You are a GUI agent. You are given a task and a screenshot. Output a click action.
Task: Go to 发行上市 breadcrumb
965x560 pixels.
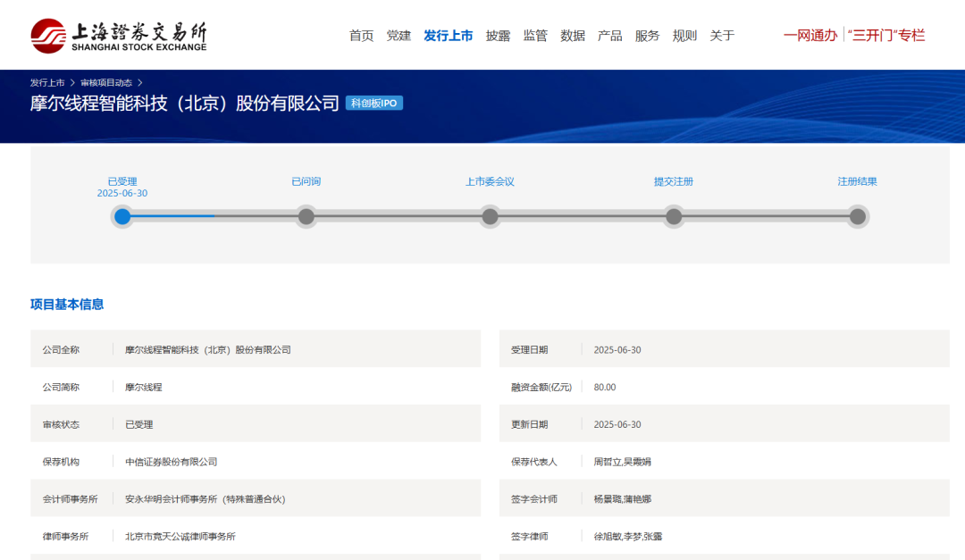click(x=47, y=82)
